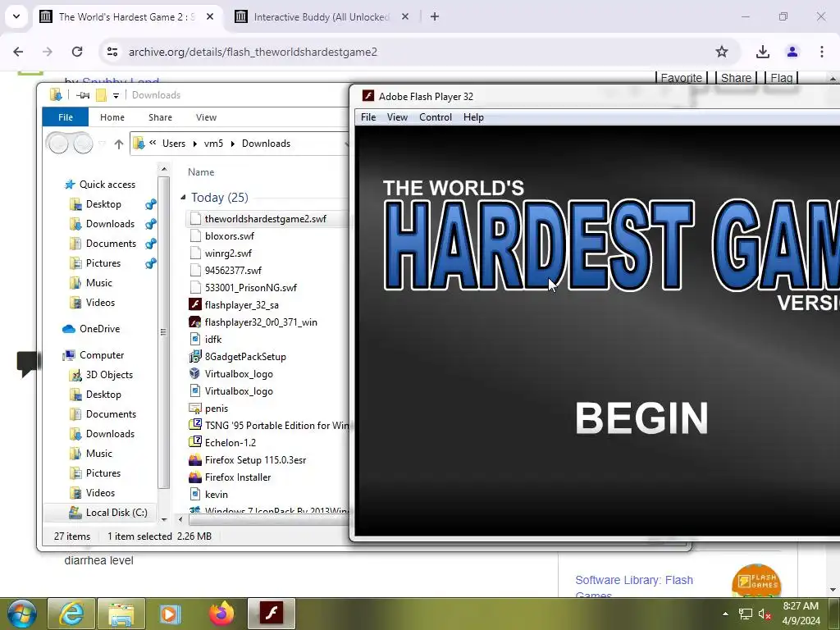
Task: Click the TSNG '95 Portable Edition archive icon
Action: tap(195, 426)
